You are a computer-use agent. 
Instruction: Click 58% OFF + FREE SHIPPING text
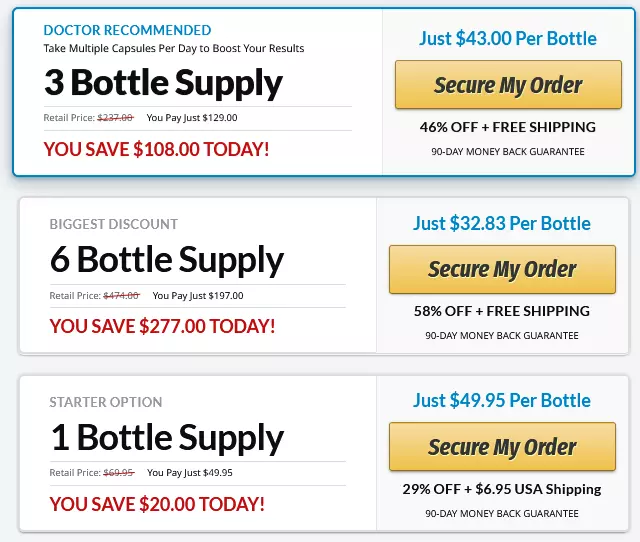pos(502,311)
